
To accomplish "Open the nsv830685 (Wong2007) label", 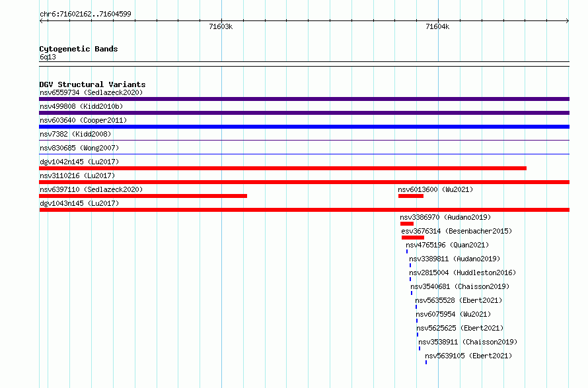I will [x=79, y=148].
